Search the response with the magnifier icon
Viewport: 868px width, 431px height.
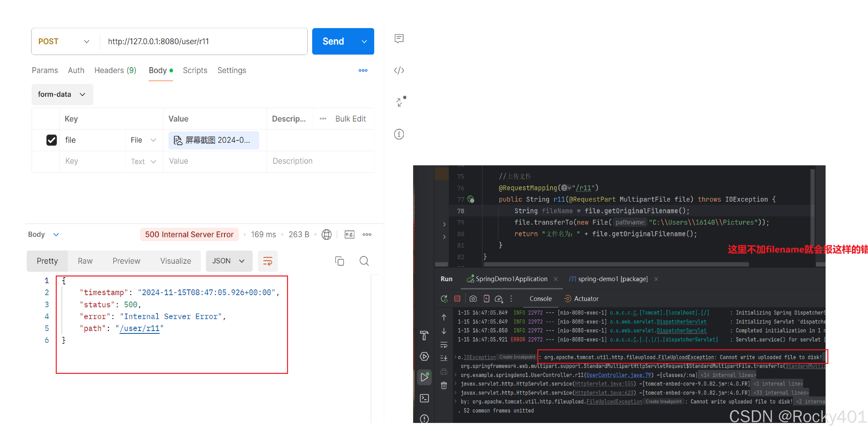point(364,261)
